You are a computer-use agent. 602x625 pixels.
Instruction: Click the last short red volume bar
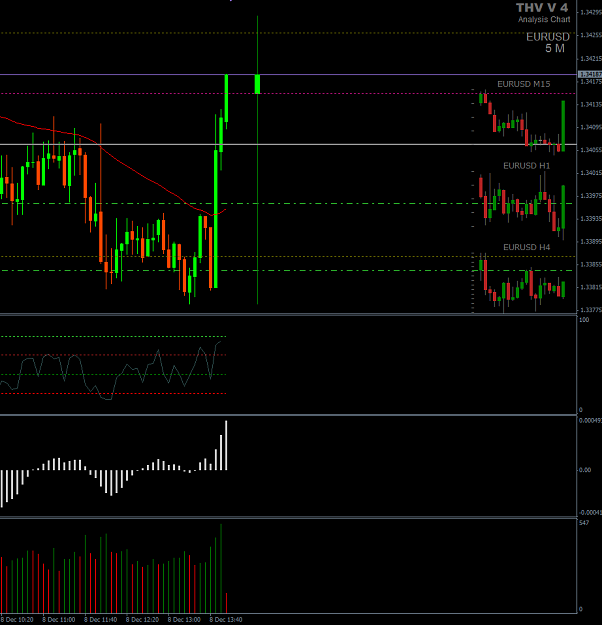tap(226, 603)
